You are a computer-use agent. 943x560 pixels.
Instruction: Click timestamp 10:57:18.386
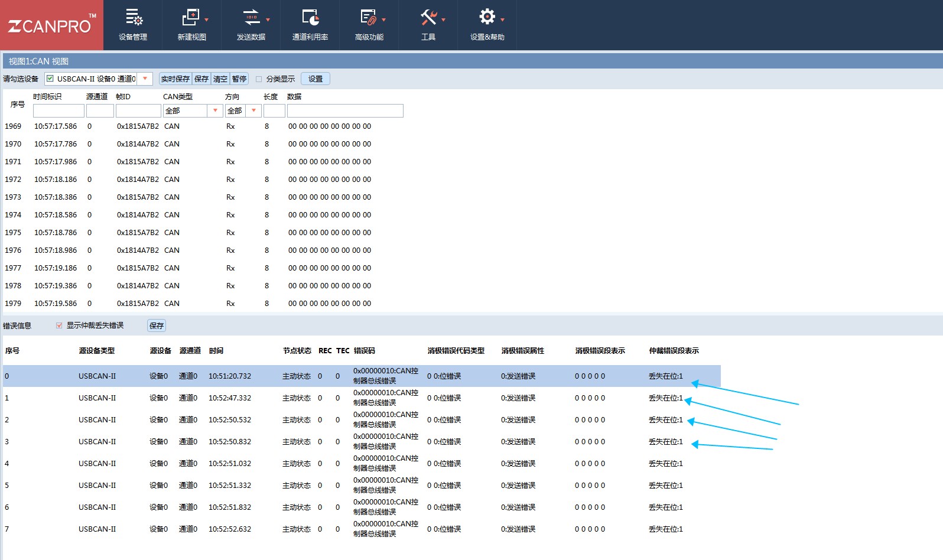(56, 197)
